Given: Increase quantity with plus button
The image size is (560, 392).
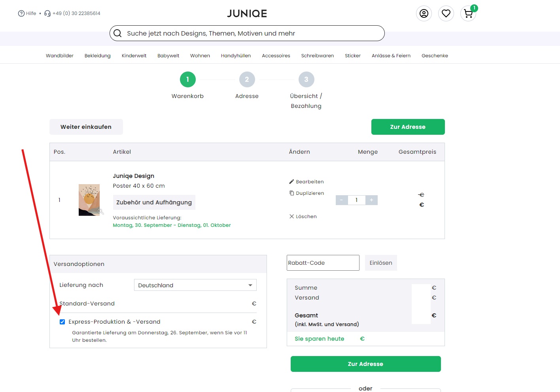Looking at the screenshot, I should (x=371, y=200).
